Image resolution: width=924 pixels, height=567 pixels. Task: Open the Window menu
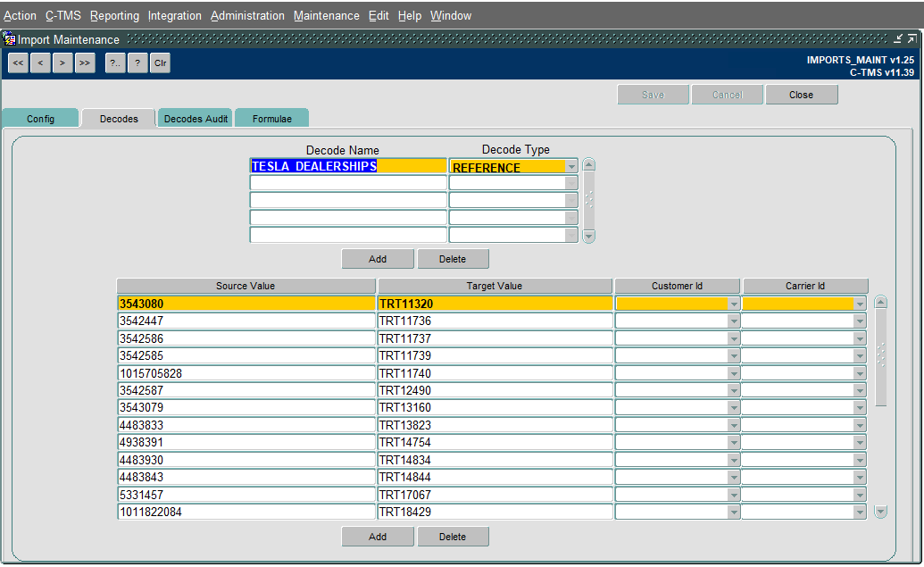coord(451,16)
